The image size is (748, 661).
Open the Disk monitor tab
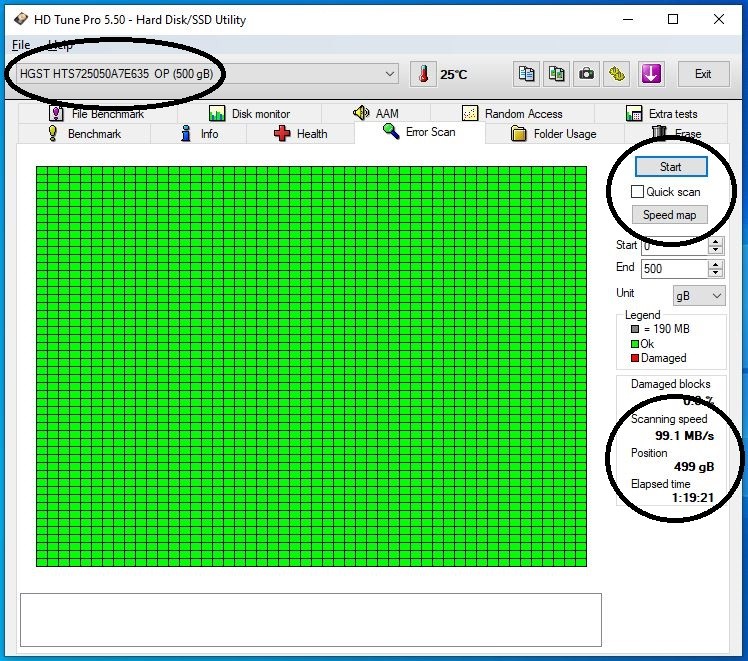point(249,114)
